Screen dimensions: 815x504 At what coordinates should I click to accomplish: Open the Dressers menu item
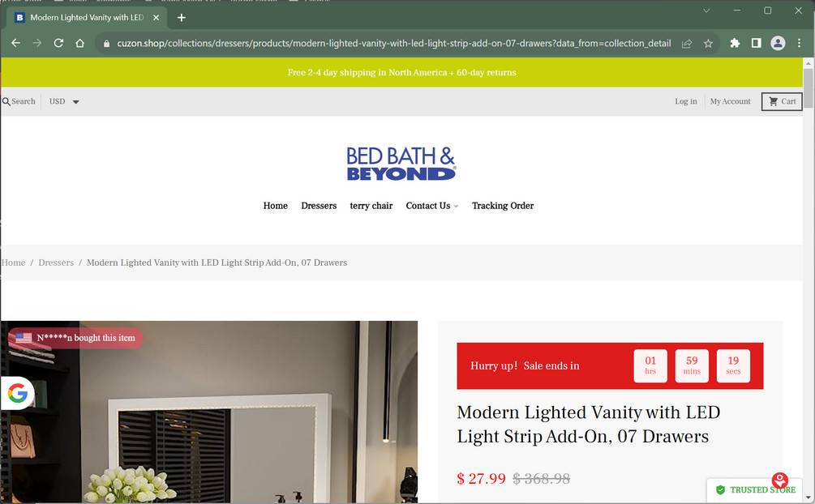pyautogui.click(x=319, y=206)
